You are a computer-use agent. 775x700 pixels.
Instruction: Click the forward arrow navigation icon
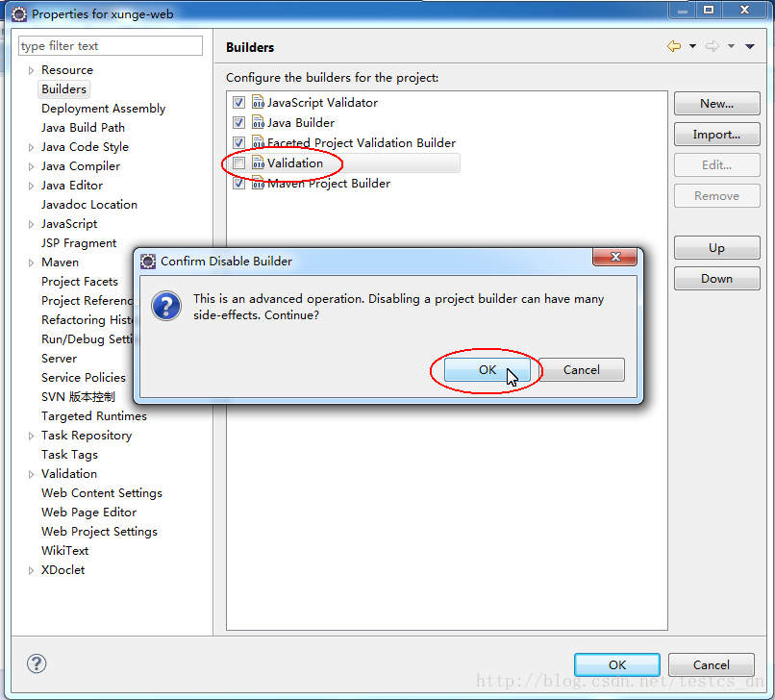point(712,46)
